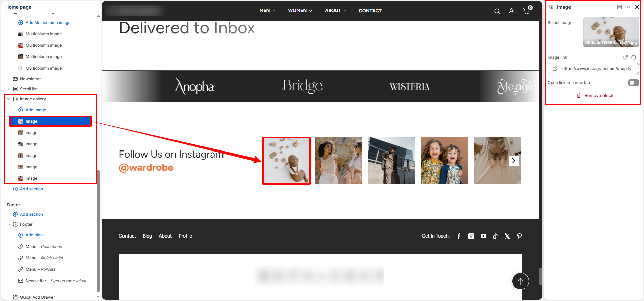Open the three-dots menu in Image panel
Viewport: 644px width, 301px height.
pyautogui.click(x=628, y=7)
